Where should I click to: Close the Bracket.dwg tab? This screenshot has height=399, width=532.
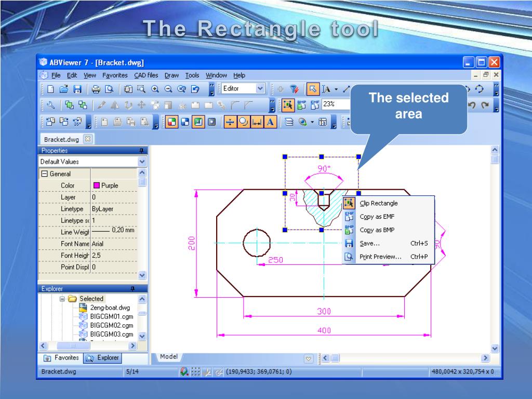coord(88,139)
